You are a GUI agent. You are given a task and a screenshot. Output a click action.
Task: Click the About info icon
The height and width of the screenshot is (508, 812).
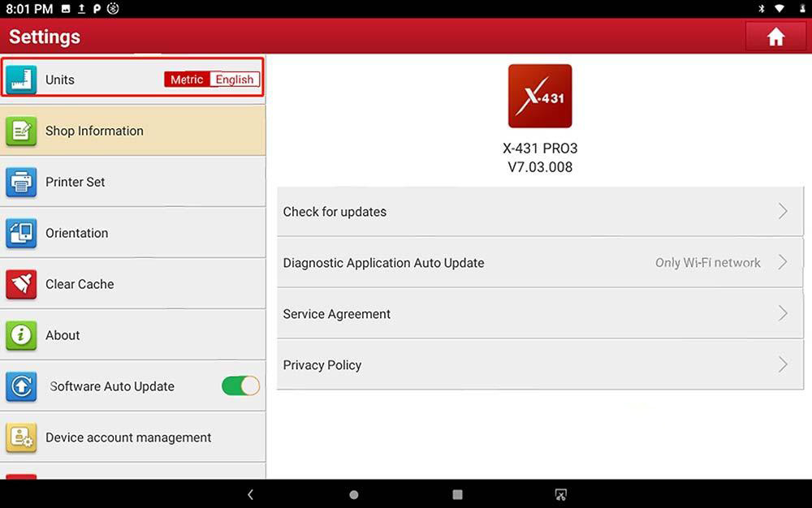tap(21, 335)
